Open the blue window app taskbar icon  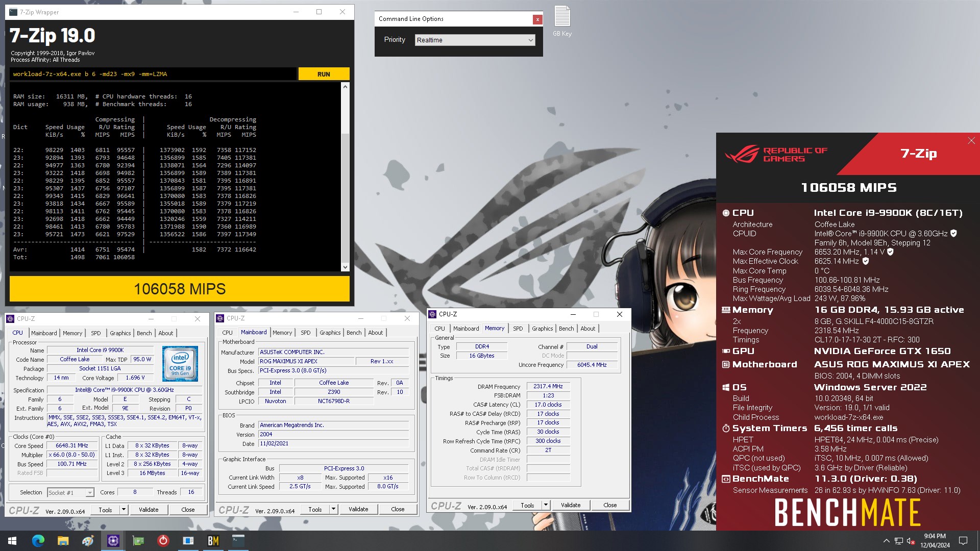click(188, 541)
